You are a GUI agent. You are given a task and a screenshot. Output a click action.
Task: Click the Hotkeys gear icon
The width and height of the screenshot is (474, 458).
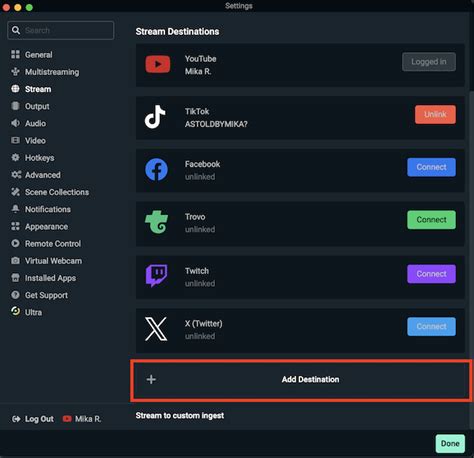[x=15, y=157]
